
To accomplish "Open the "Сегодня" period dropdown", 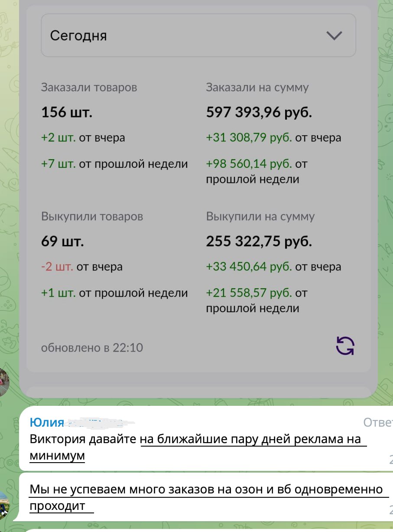I will tap(198, 36).
